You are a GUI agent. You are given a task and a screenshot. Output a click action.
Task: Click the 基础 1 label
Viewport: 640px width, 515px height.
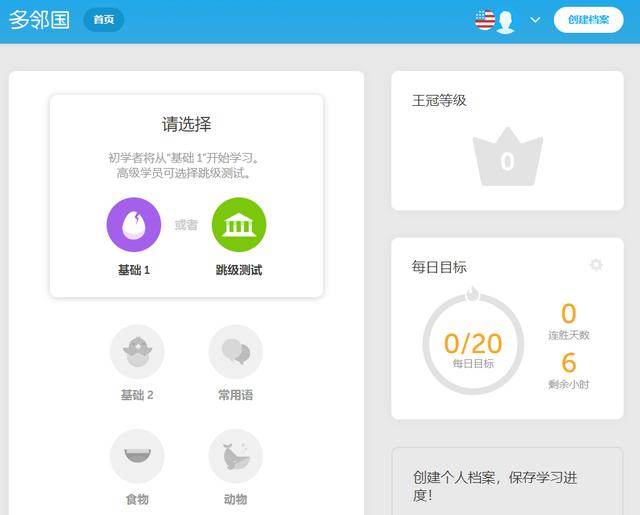134,270
